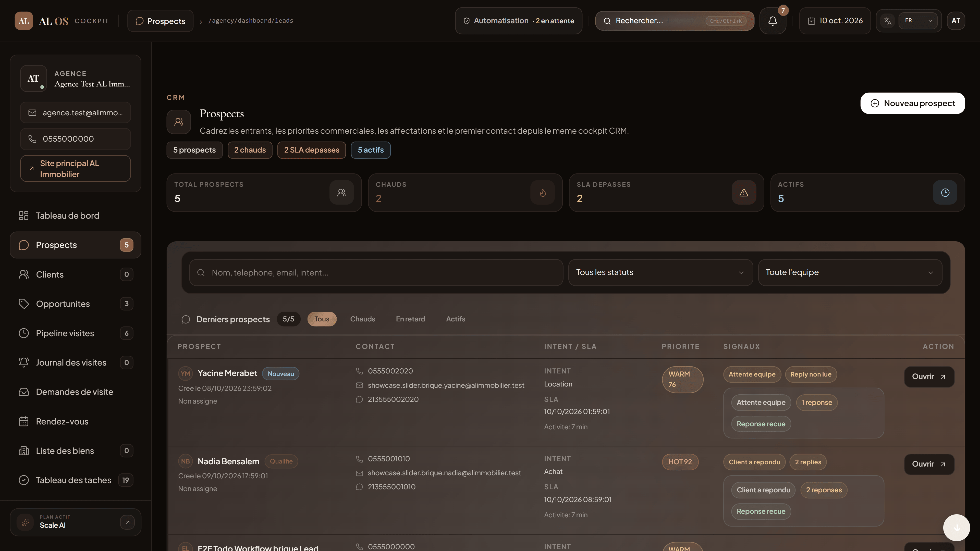Image resolution: width=980 pixels, height=551 pixels.
Task: Go to Tableau de bord
Action: 75,216
